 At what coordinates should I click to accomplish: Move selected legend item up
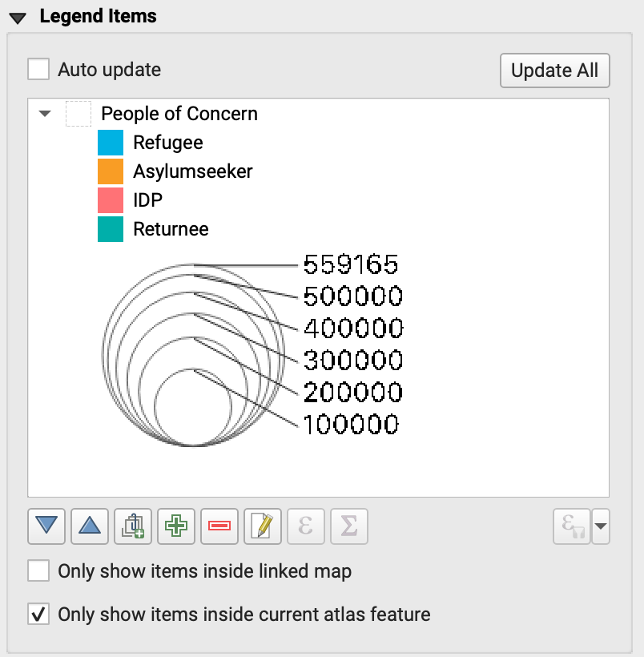coord(89,526)
